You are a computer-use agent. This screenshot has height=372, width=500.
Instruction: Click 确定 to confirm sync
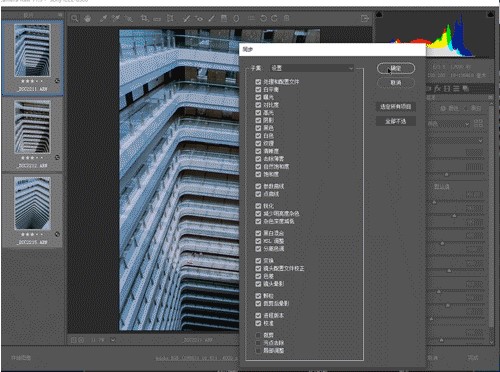396,68
